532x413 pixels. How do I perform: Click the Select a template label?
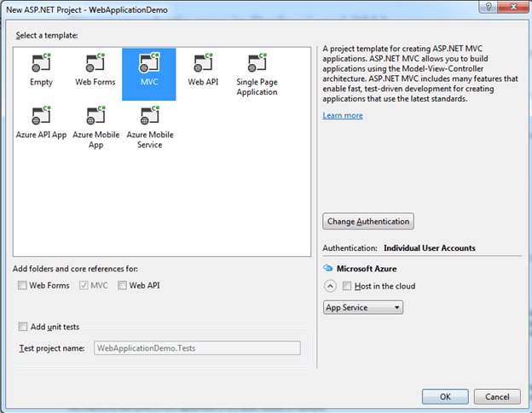tap(47, 35)
